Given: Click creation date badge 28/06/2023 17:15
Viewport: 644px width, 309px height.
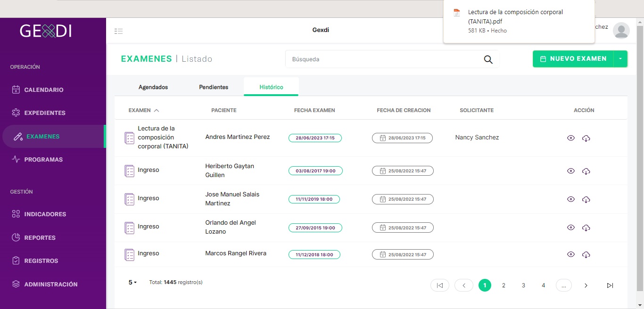Looking at the screenshot, I should pyautogui.click(x=402, y=138).
